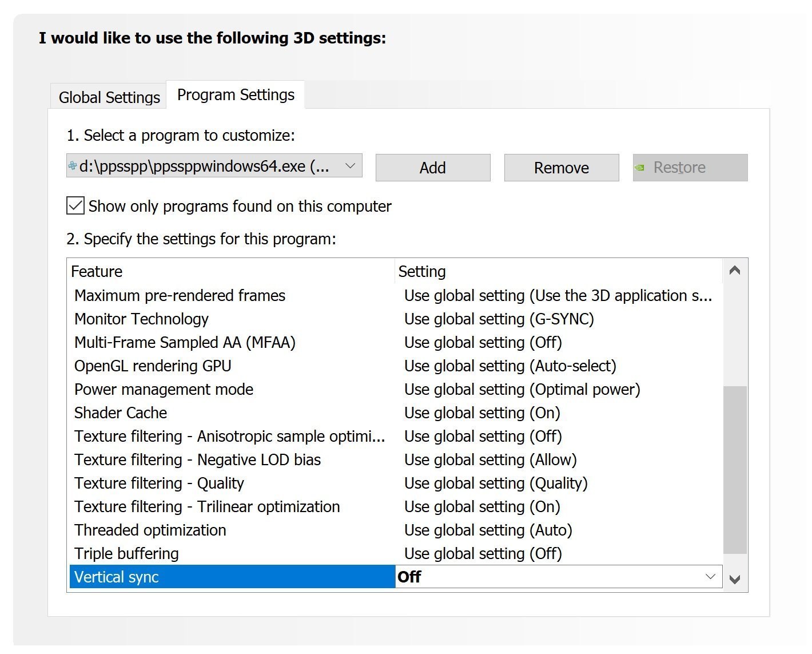Switch to the Global Settings tab
Image resolution: width=812 pixels, height=654 pixels.
(109, 97)
